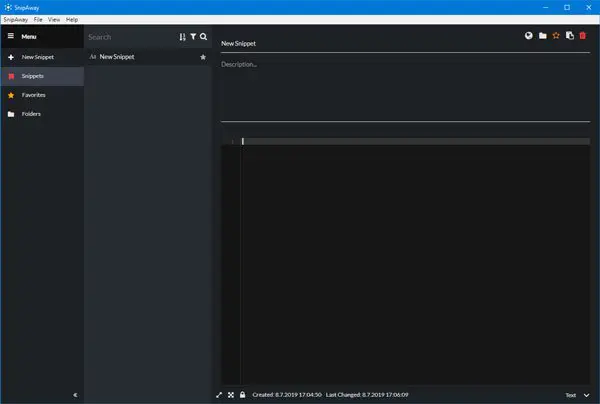Open the Favorites section

(42, 95)
